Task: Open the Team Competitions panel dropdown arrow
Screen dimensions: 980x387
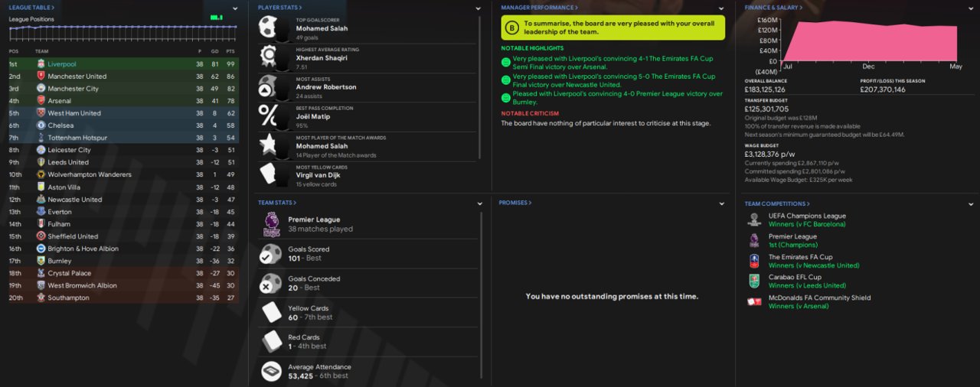Action: (x=971, y=204)
